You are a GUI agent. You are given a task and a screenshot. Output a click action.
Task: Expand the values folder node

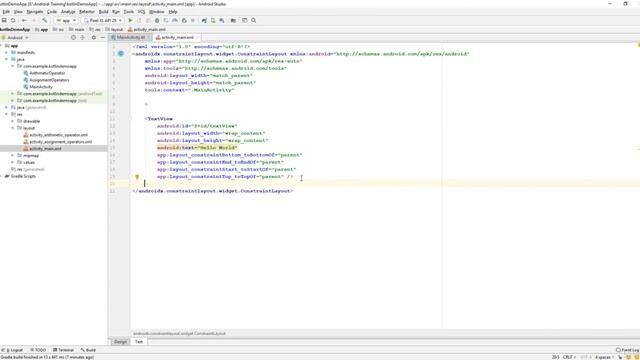pos(13,162)
